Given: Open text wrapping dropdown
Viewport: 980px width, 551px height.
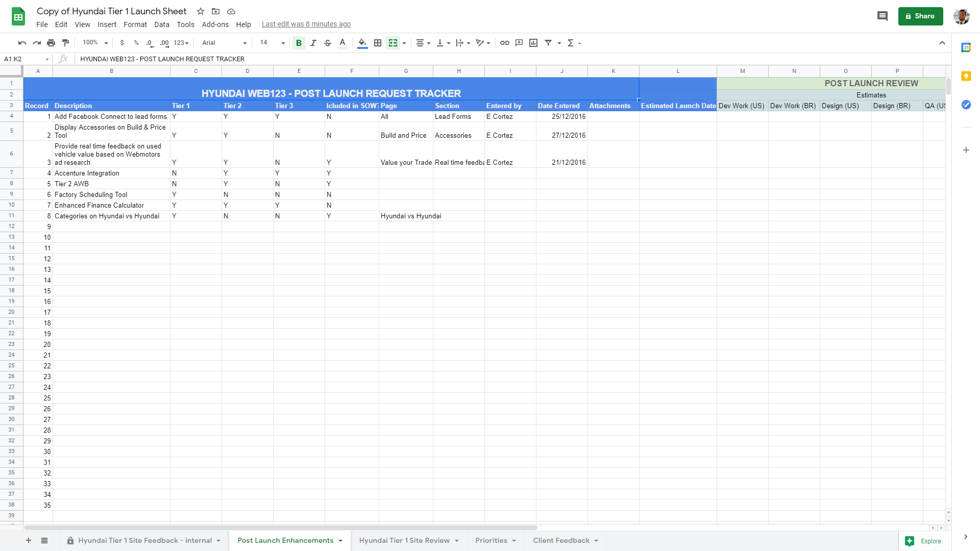Looking at the screenshot, I should pyautogui.click(x=463, y=43).
